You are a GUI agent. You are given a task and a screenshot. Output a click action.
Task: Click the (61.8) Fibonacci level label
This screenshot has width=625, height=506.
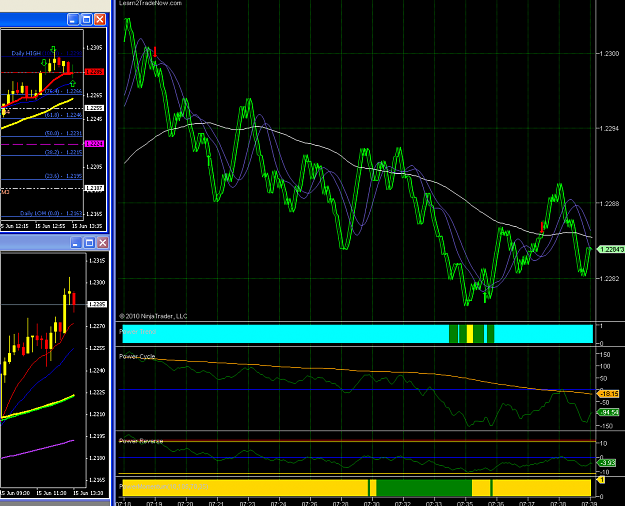click(x=63, y=115)
